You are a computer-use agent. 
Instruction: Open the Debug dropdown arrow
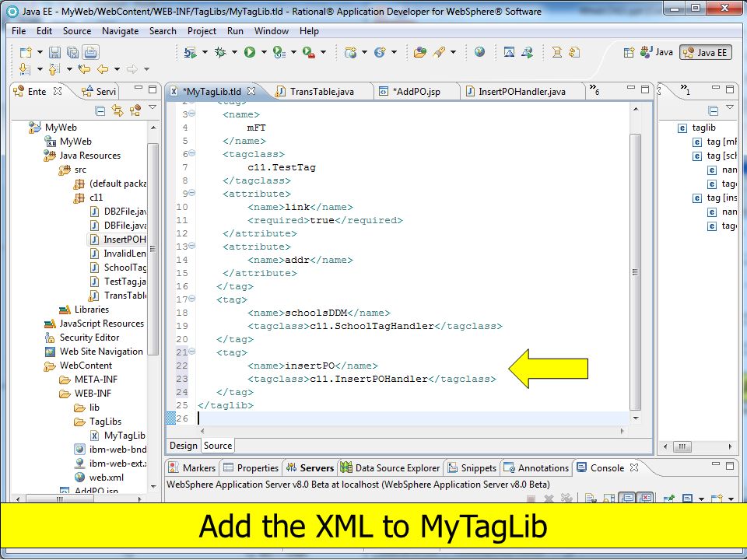click(x=234, y=52)
